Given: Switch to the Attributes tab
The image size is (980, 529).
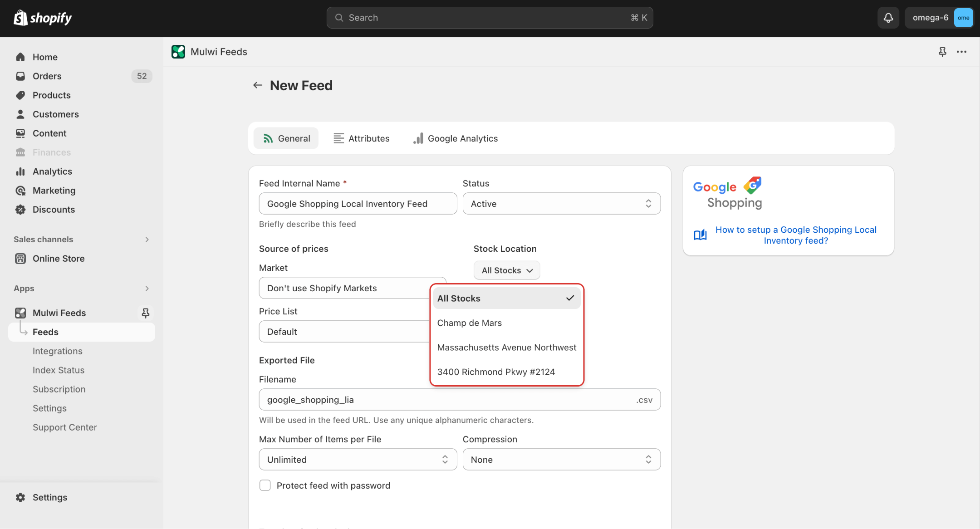Looking at the screenshot, I should (361, 138).
